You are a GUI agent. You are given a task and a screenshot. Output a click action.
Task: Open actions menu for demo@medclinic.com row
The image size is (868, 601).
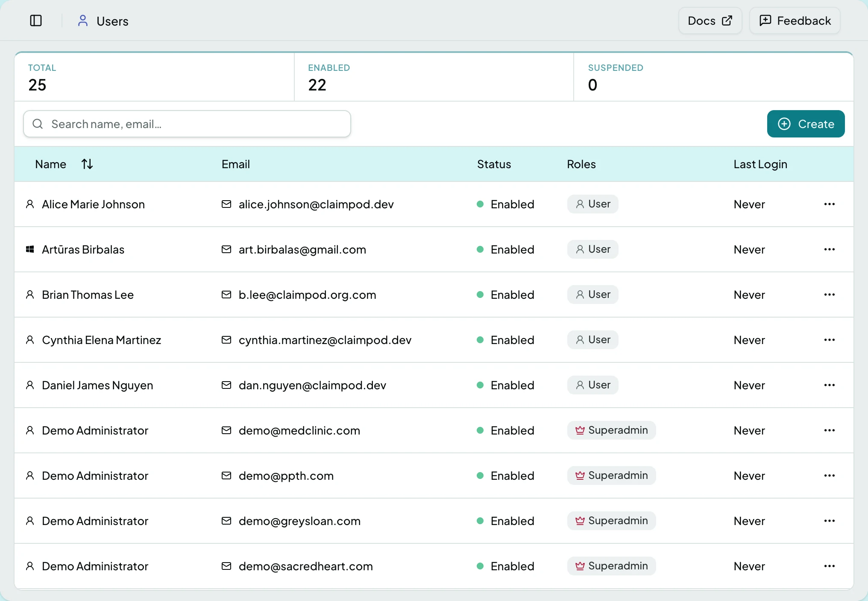(x=829, y=430)
